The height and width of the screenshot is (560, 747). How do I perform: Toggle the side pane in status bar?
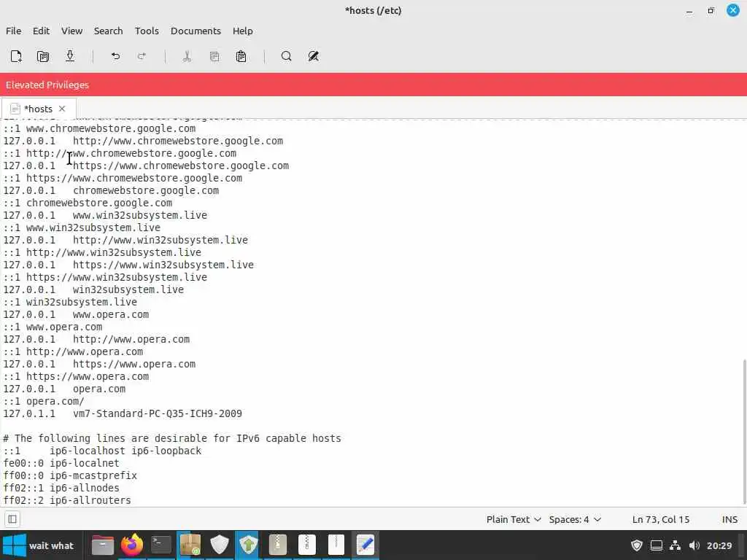(12, 519)
